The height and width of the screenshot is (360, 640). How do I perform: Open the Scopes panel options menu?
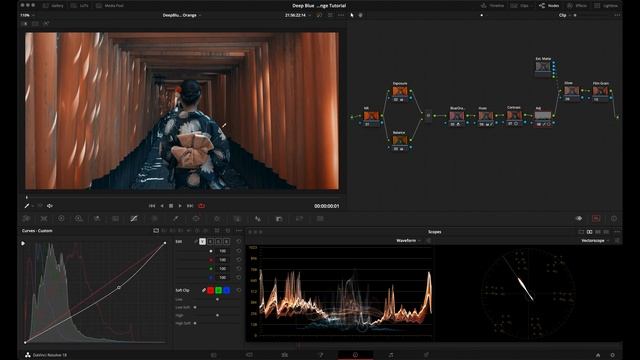[617, 232]
